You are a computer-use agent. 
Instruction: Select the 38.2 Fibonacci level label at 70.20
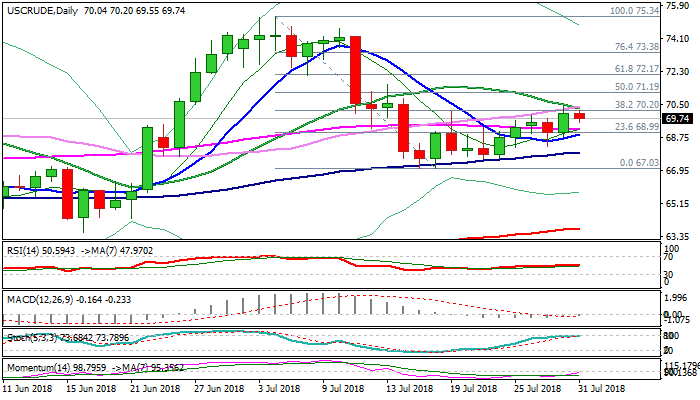tap(636, 105)
